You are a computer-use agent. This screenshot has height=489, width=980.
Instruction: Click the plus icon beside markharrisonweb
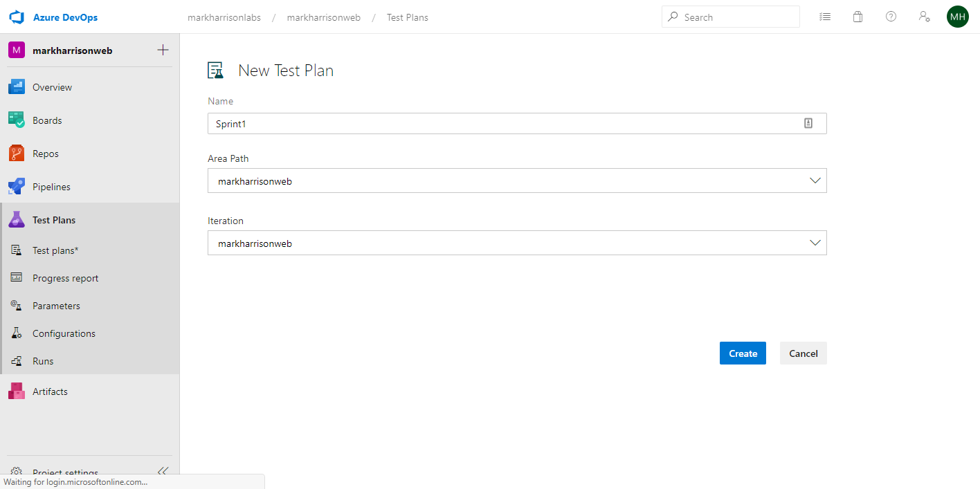click(163, 50)
